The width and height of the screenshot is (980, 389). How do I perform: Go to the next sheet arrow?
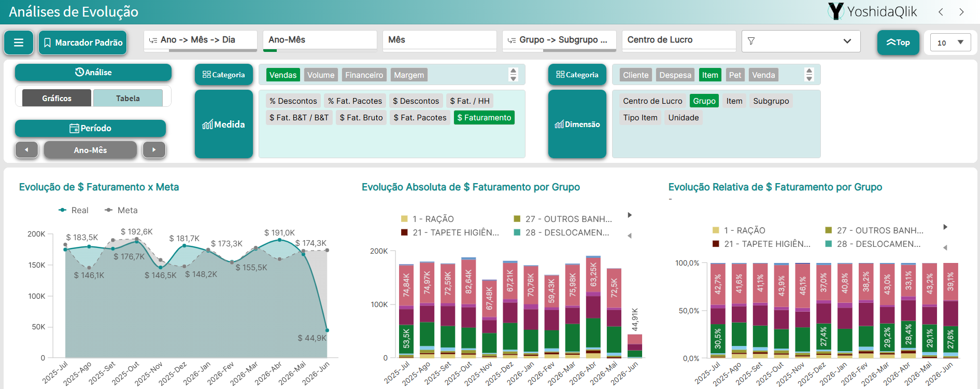pos(961,12)
